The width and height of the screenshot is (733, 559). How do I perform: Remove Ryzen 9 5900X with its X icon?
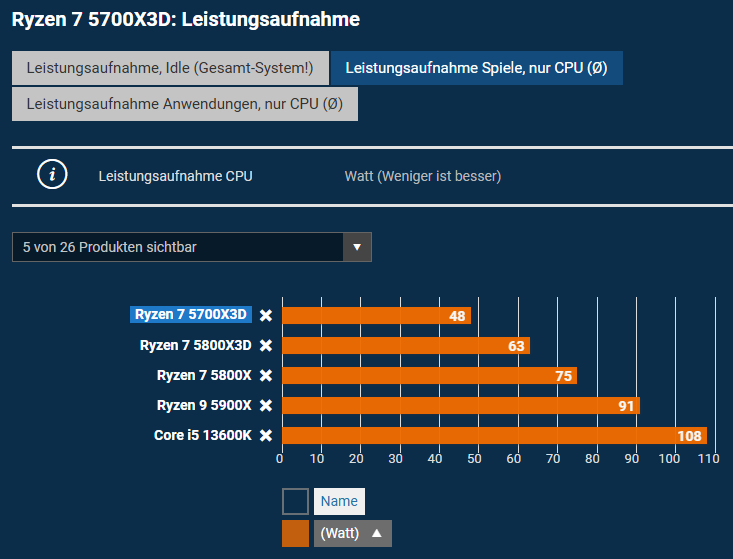[266, 405]
